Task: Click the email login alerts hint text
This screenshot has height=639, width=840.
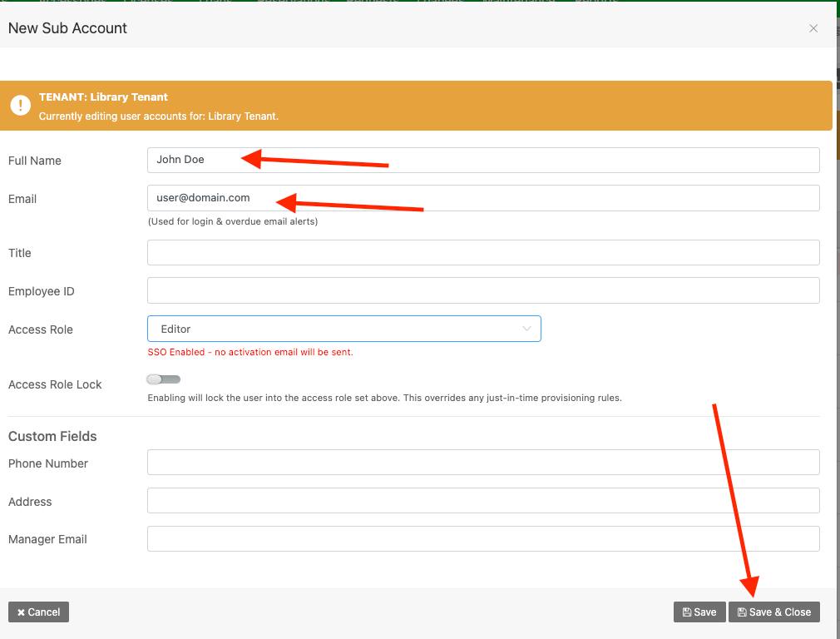Action: point(233,221)
